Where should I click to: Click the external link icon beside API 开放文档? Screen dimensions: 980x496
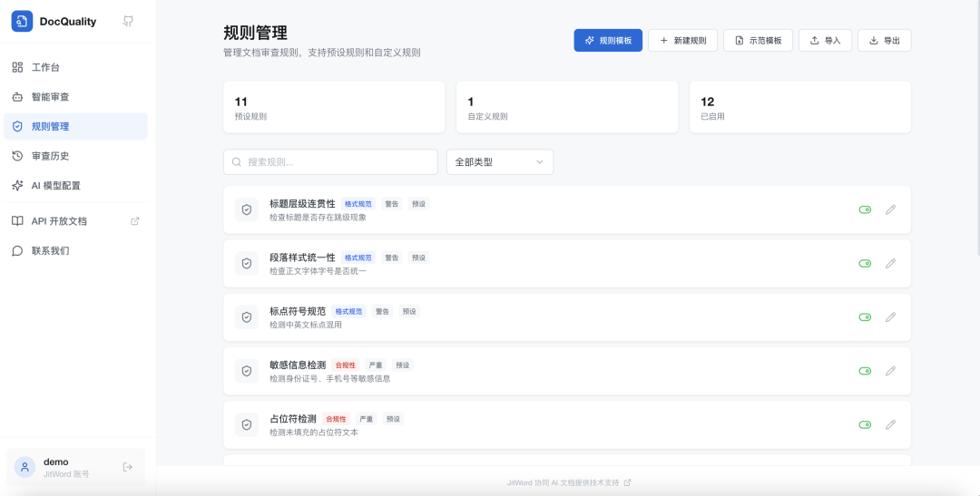[134, 221]
